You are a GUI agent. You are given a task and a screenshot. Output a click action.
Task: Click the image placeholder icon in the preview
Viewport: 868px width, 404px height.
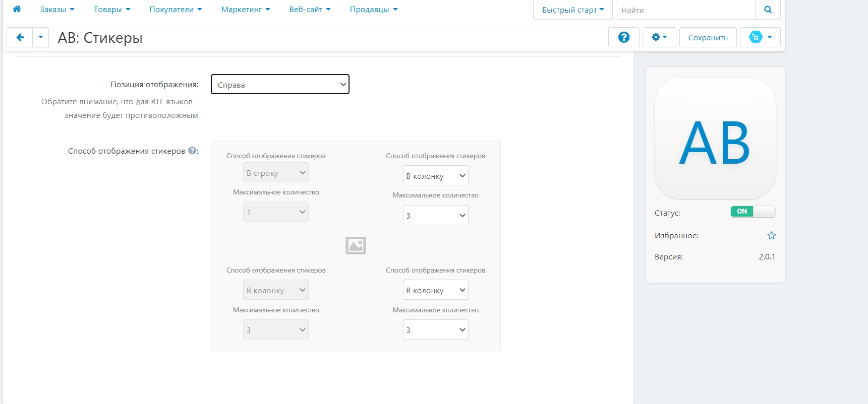click(x=356, y=245)
